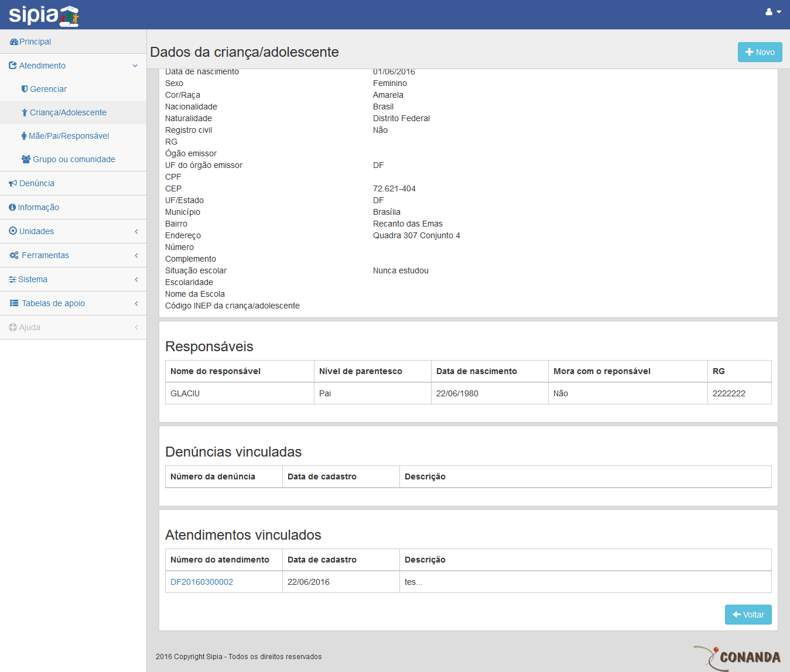Click the plus icon on Novo
The image size is (790, 672).
pyautogui.click(x=749, y=52)
